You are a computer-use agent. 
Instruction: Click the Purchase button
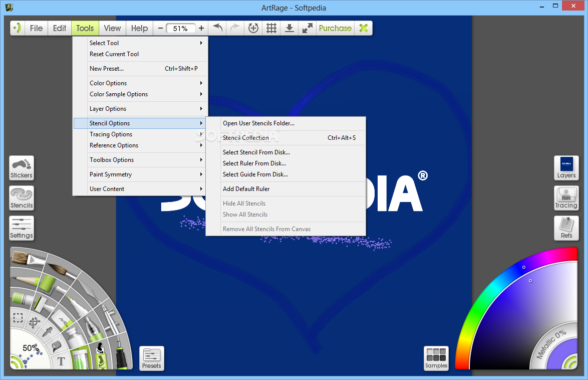[335, 28]
